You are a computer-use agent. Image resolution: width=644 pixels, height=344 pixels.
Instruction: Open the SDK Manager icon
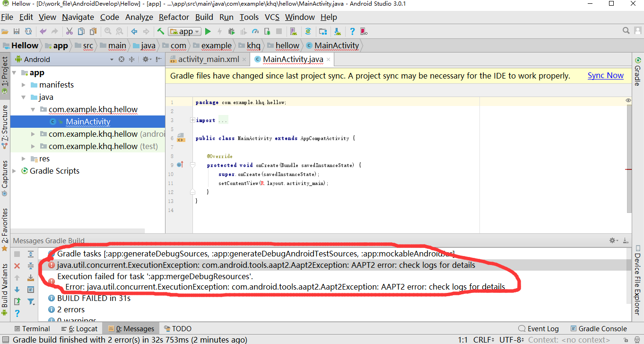[x=337, y=31]
